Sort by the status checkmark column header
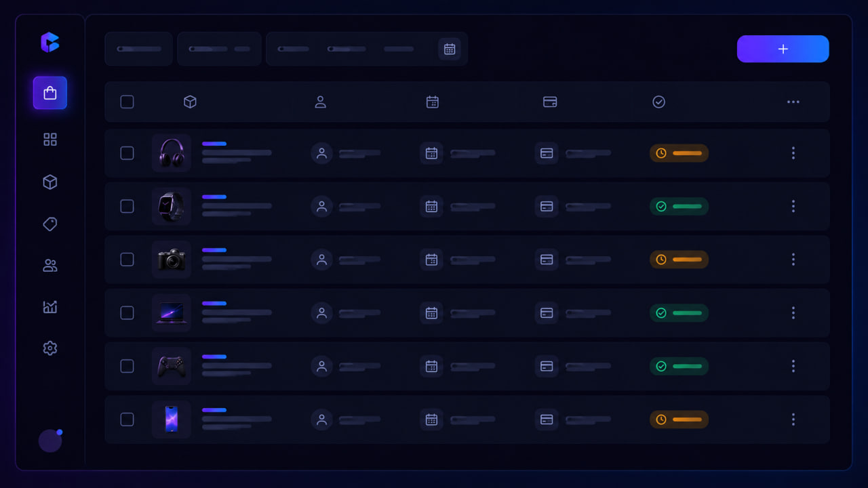Image resolution: width=868 pixels, height=488 pixels. (658, 102)
